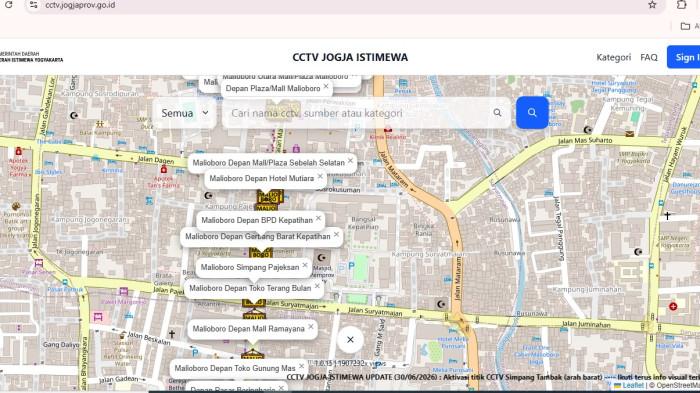Image resolution: width=700 pixels, height=393 pixels.
Task: Click the Jalan Dagen street label
Action: click(156, 159)
